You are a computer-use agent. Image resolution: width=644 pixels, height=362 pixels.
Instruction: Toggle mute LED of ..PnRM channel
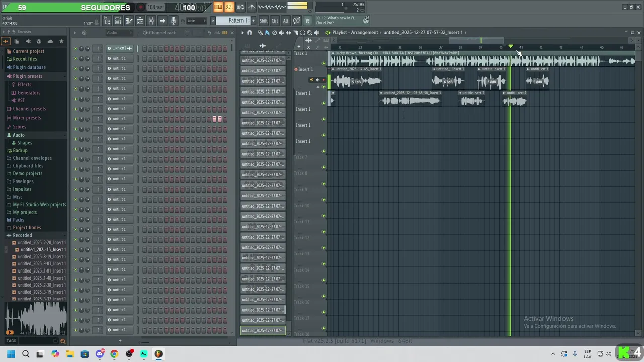point(76,49)
